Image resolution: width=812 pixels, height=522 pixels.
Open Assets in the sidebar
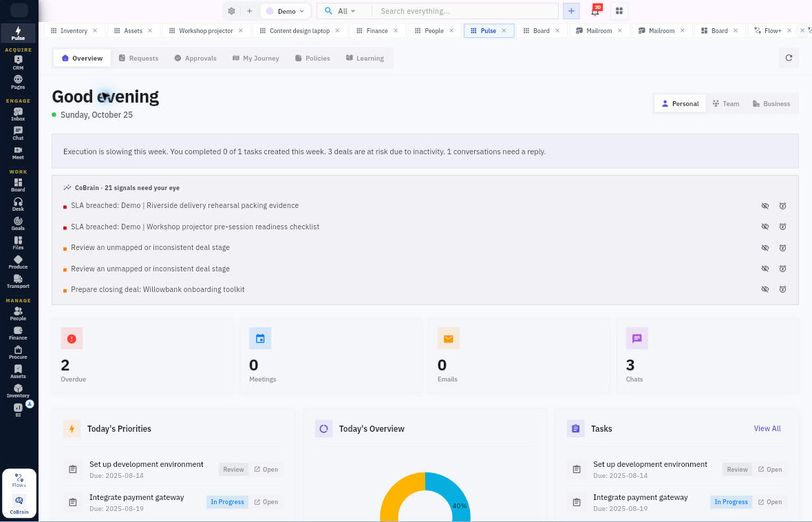(18, 372)
